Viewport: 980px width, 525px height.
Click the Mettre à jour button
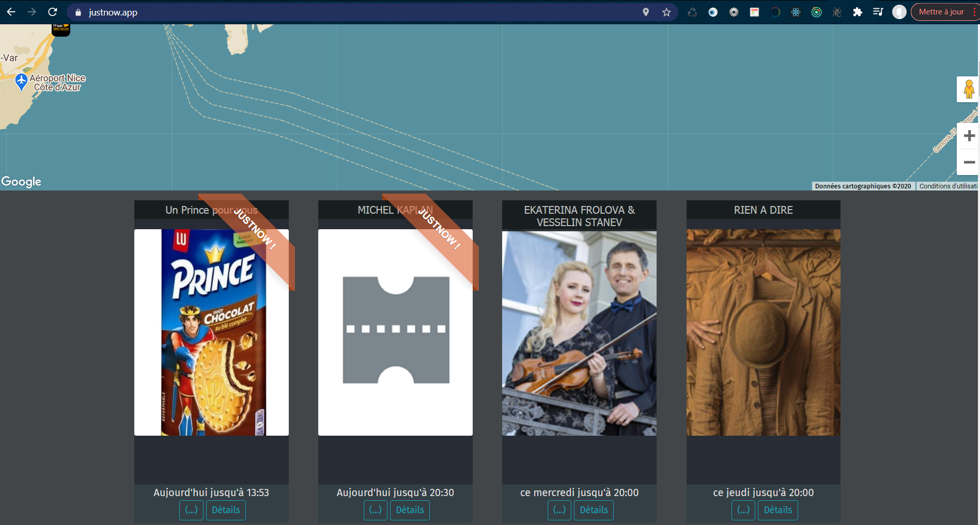(x=941, y=12)
